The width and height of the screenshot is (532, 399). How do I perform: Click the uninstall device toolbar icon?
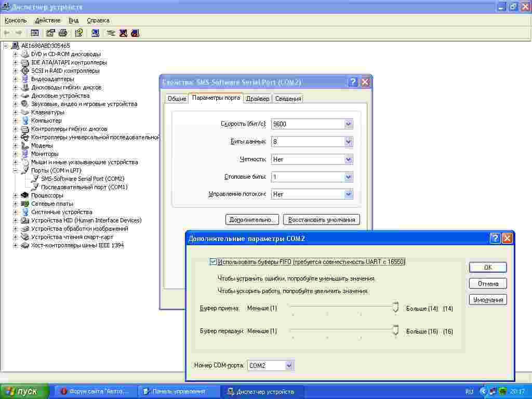123,33
